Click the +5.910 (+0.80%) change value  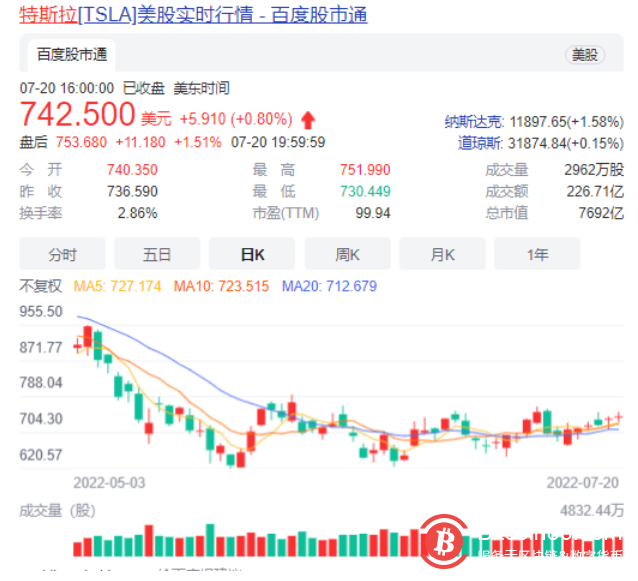(x=236, y=119)
